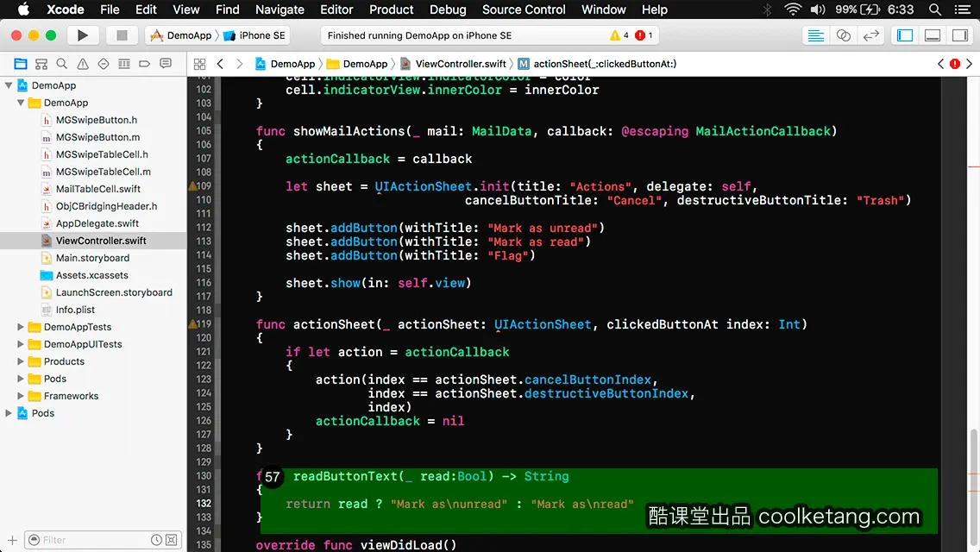This screenshot has width=980, height=552.
Task: Switch to the version editor
Action: click(870, 35)
